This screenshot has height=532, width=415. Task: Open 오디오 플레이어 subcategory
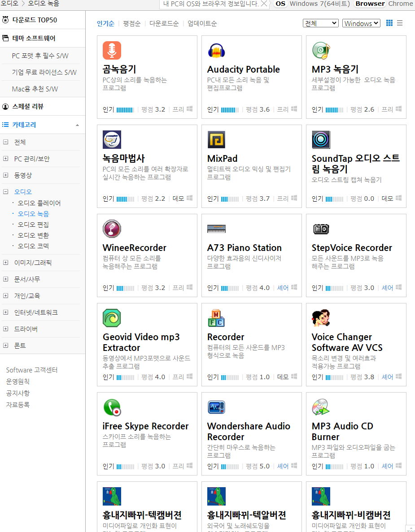[x=39, y=203]
